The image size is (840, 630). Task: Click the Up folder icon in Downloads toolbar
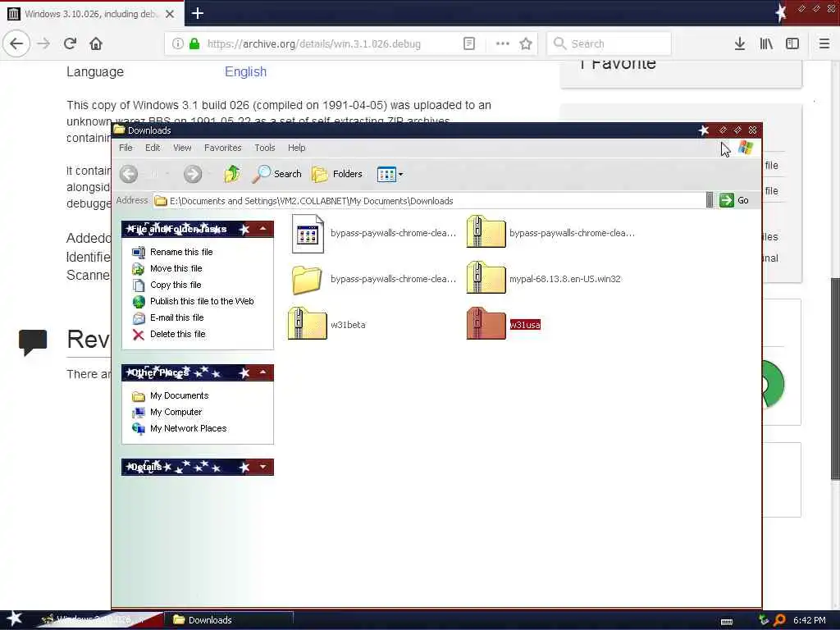pos(232,174)
